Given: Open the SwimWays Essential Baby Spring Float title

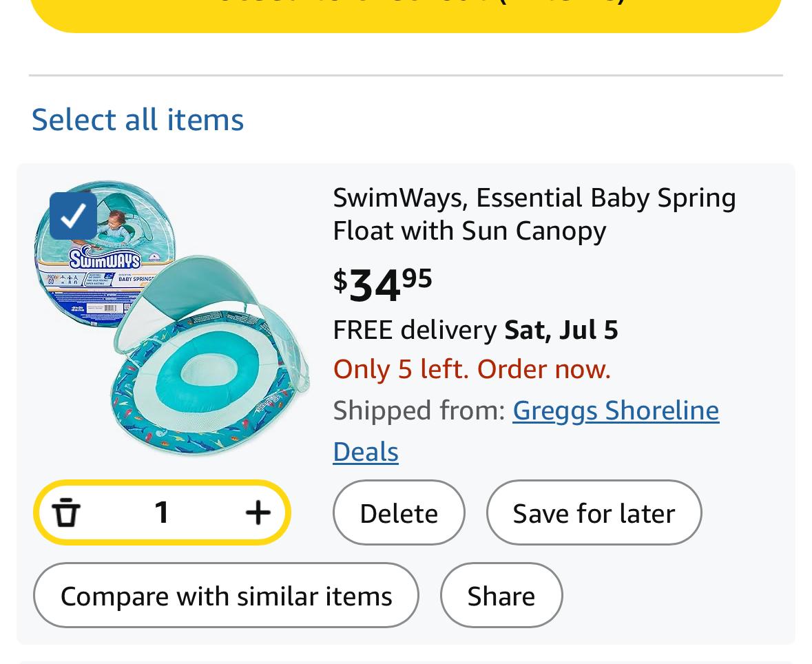Looking at the screenshot, I should coord(534,214).
